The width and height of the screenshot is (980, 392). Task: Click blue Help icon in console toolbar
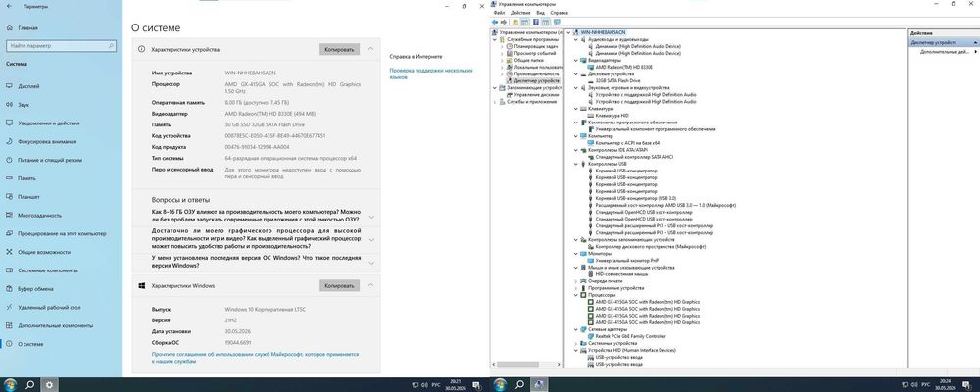pyautogui.click(x=536, y=22)
